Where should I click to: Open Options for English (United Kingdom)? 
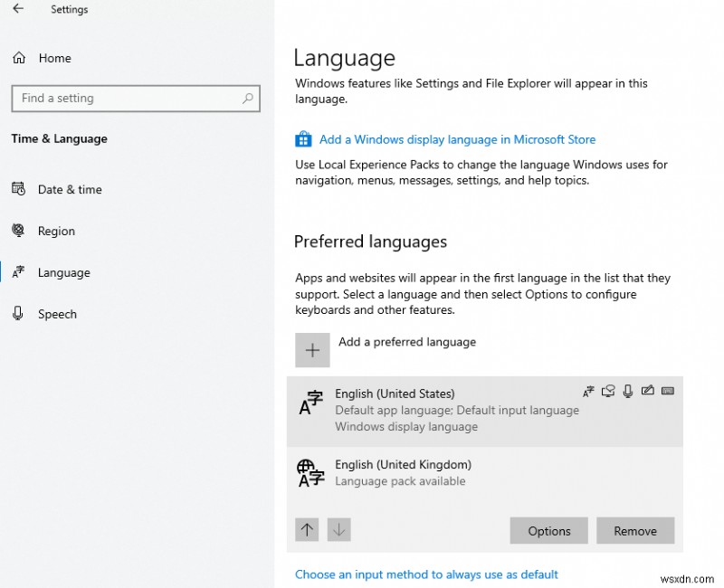click(548, 531)
